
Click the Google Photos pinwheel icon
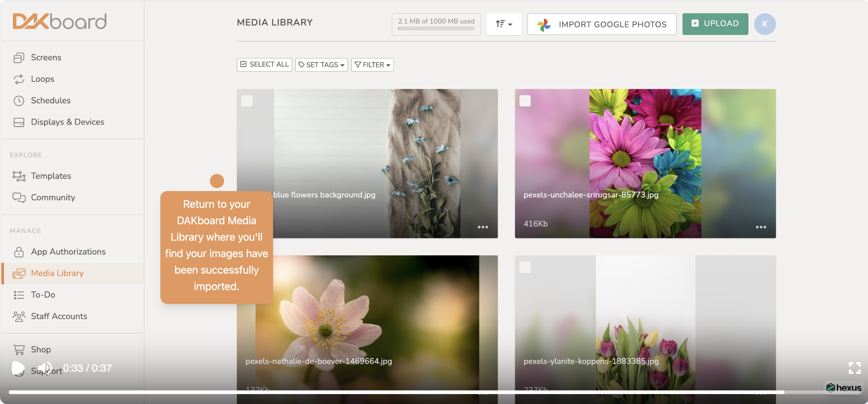coord(544,25)
